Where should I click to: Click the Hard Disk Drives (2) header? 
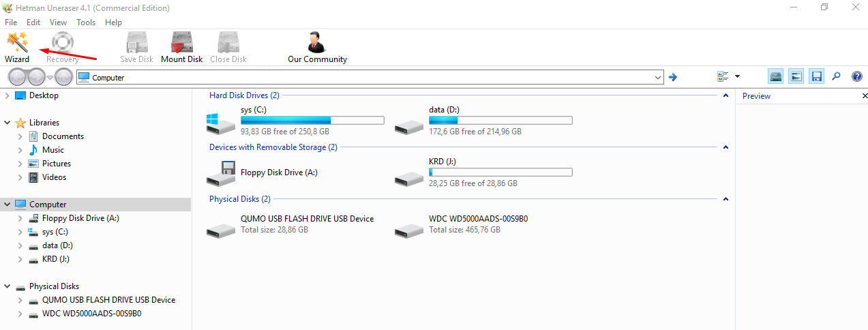pyautogui.click(x=244, y=95)
